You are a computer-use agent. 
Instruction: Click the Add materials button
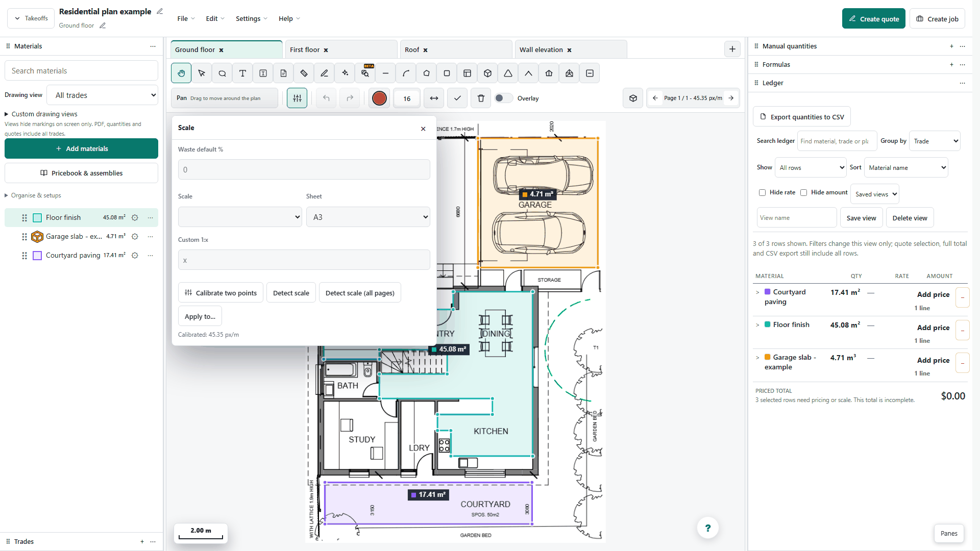pyautogui.click(x=81, y=149)
